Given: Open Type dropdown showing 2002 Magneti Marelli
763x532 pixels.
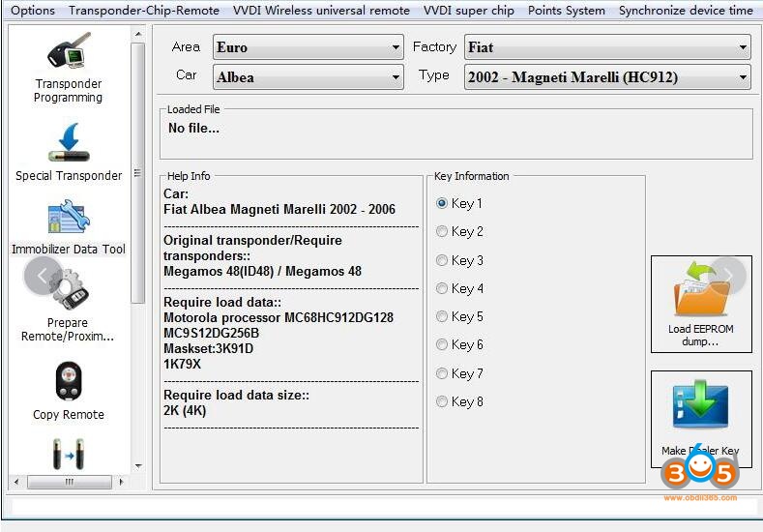Looking at the screenshot, I should (607, 77).
